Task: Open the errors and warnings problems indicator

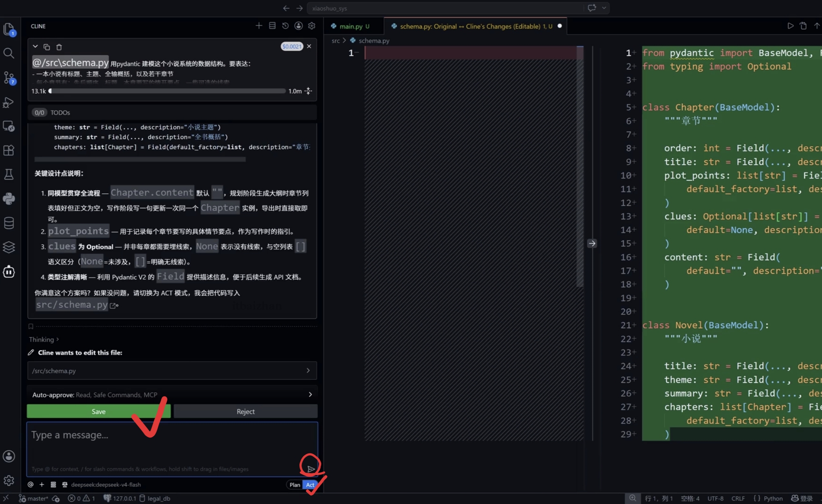Action: [82, 498]
